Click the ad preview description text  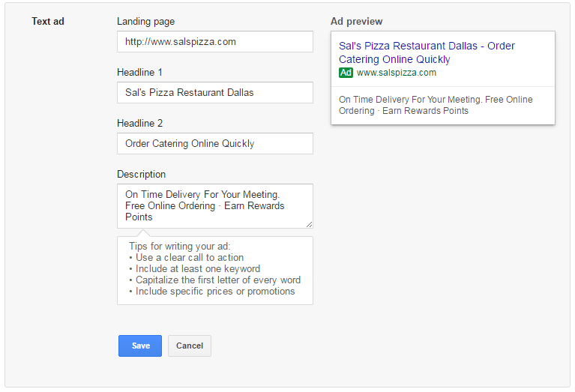click(x=436, y=105)
